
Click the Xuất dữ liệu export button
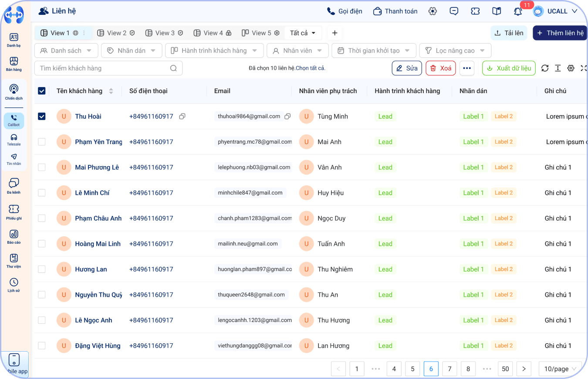(x=509, y=68)
